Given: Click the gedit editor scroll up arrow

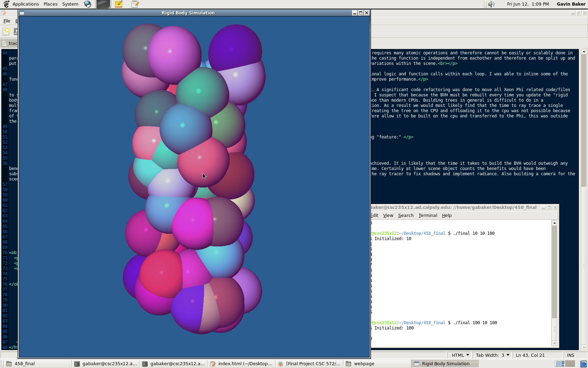Looking at the screenshot, I should pyautogui.click(x=584, y=52).
